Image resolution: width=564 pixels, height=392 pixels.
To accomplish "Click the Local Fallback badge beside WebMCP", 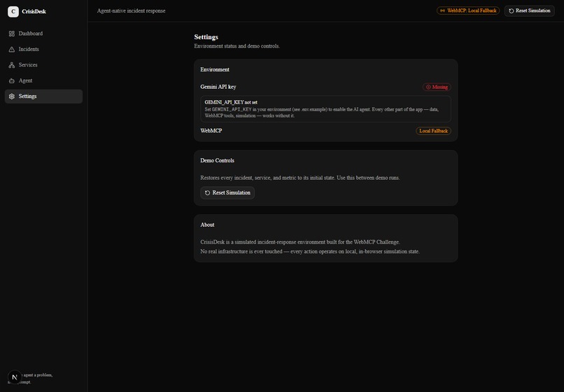I will [x=433, y=131].
